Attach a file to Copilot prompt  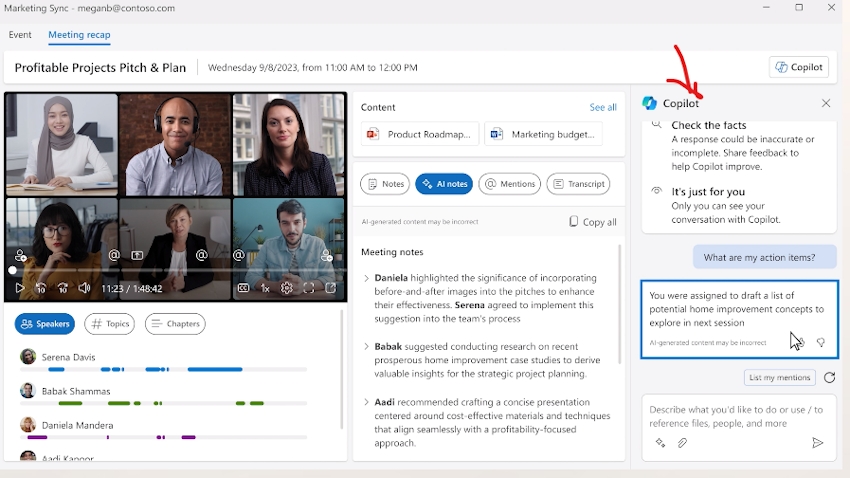pyautogui.click(x=682, y=443)
